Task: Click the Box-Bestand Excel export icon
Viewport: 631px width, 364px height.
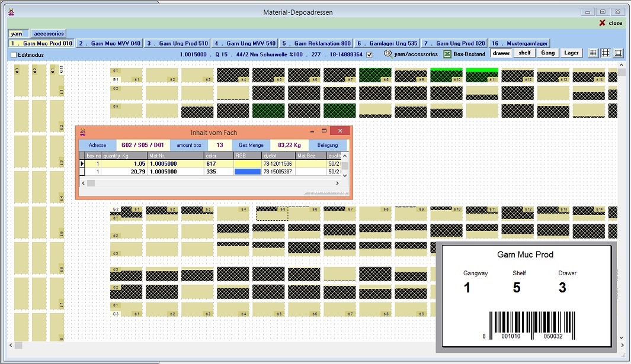Action: 448,53
